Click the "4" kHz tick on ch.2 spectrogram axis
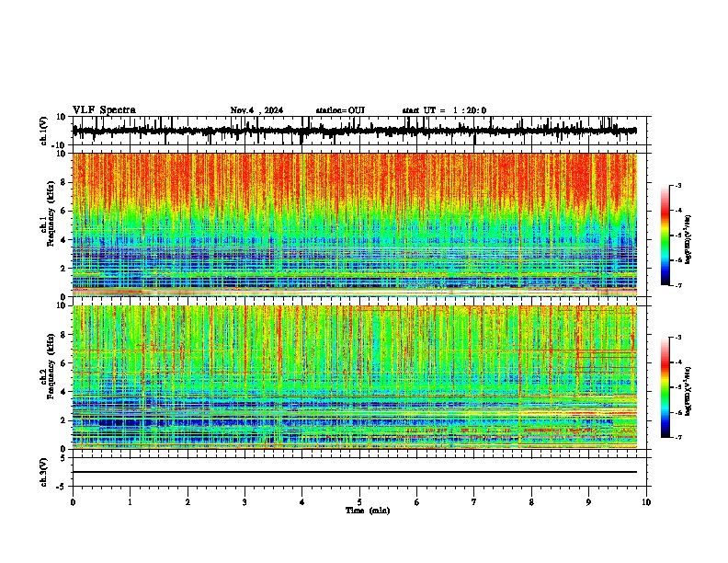This screenshot has width=728, height=563. (x=63, y=392)
